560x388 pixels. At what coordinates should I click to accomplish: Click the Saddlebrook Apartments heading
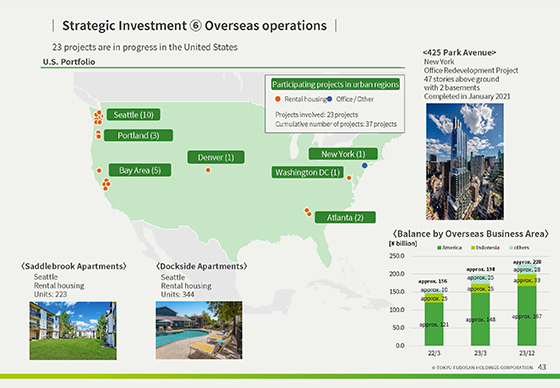pos(74,266)
